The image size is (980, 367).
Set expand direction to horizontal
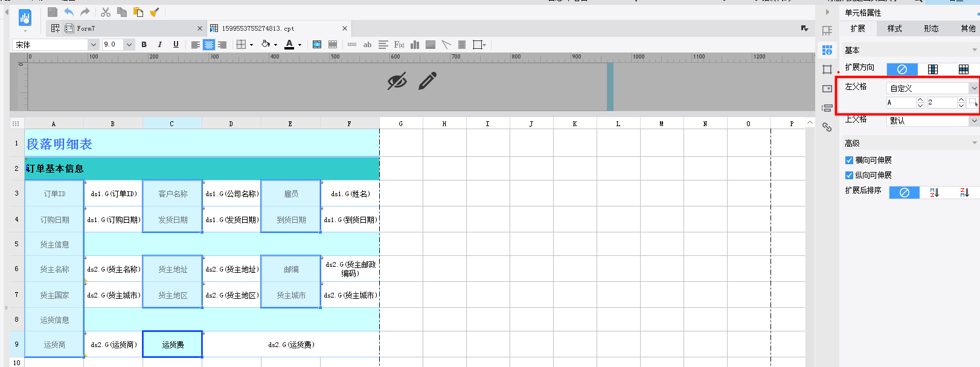(964, 69)
